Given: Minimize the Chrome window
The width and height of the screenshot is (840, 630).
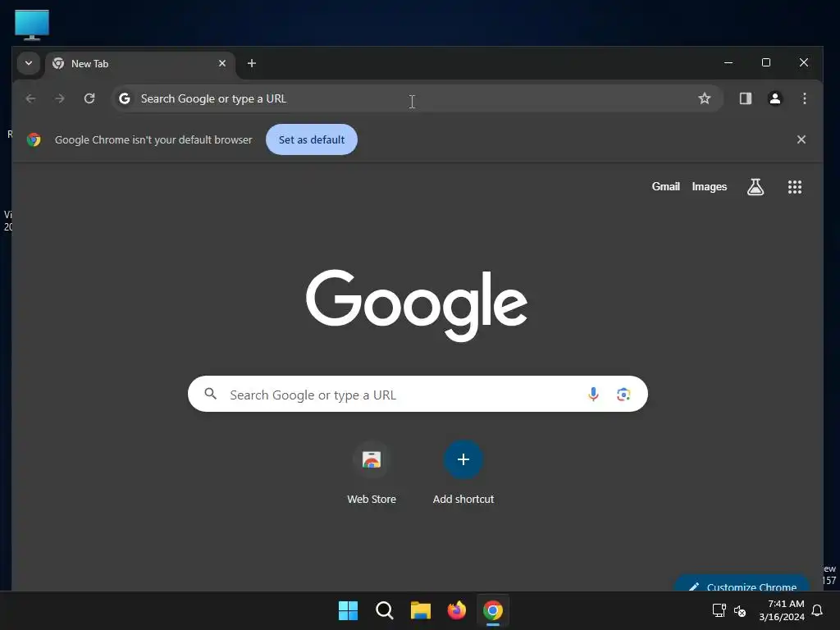Looking at the screenshot, I should [x=728, y=62].
